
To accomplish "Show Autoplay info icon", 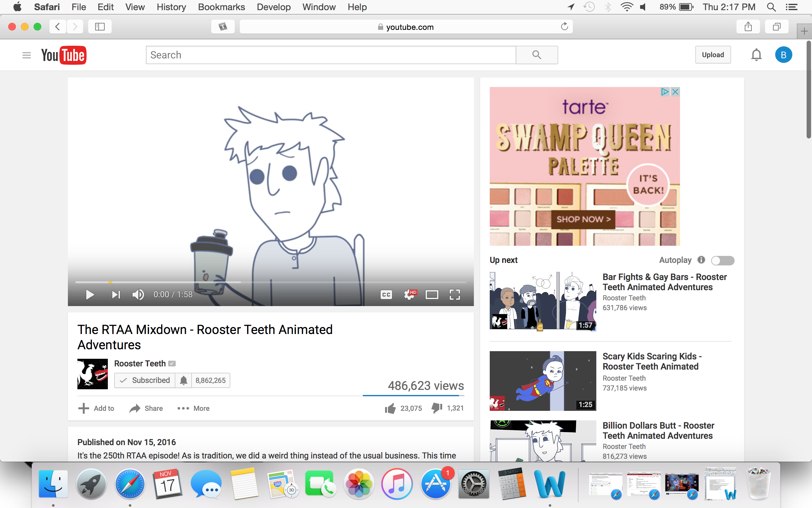I will click(701, 260).
